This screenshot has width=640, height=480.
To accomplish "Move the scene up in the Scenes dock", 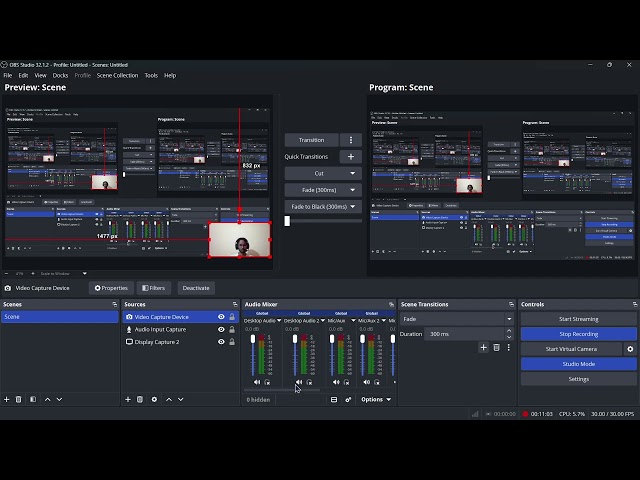I will coord(47,399).
